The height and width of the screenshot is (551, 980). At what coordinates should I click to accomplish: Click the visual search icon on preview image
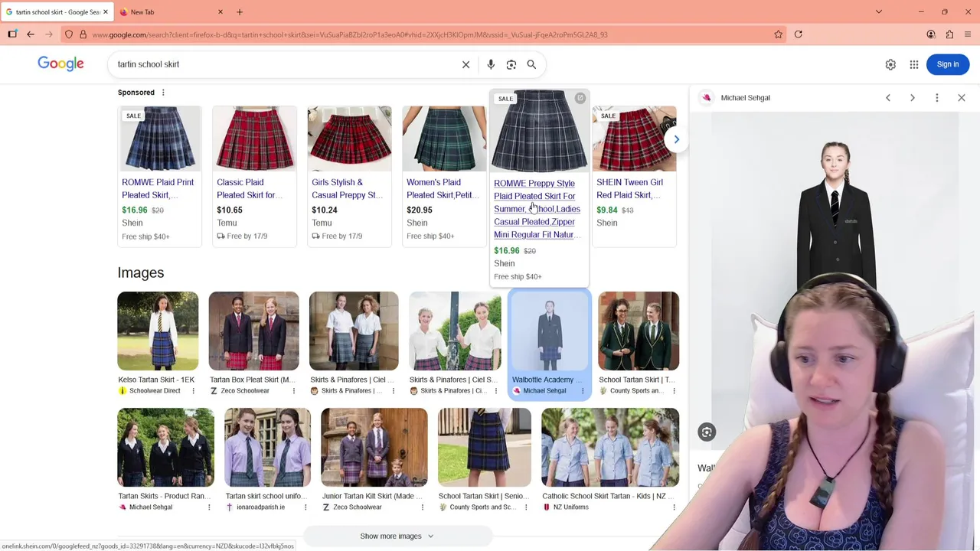click(x=707, y=432)
